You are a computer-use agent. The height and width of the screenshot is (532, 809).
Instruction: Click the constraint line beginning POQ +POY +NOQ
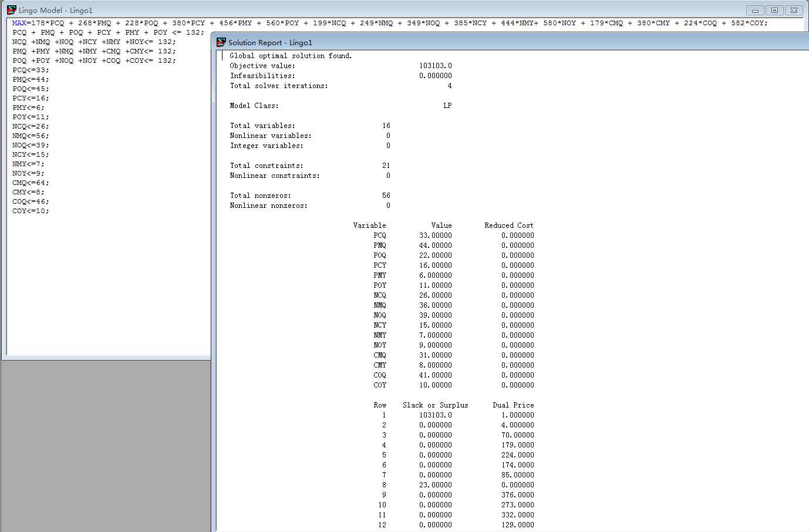coord(94,60)
